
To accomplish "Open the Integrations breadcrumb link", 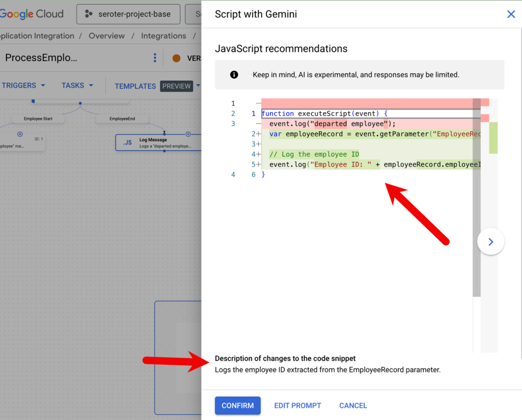I will pos(163,36).
